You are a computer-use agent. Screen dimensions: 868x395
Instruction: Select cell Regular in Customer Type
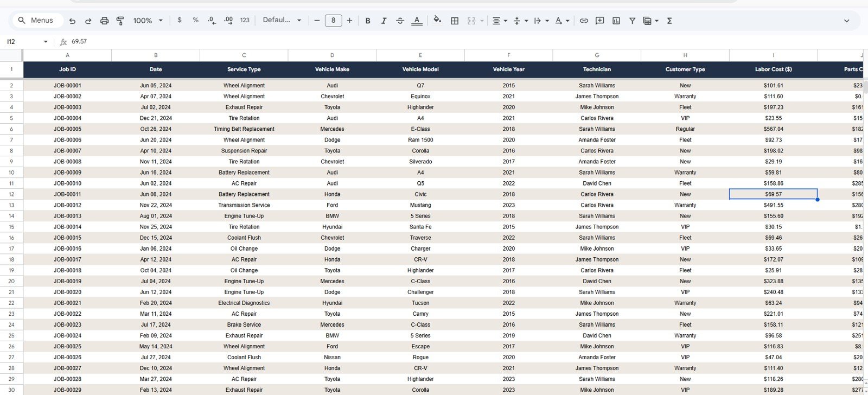[x=685, y=129]
